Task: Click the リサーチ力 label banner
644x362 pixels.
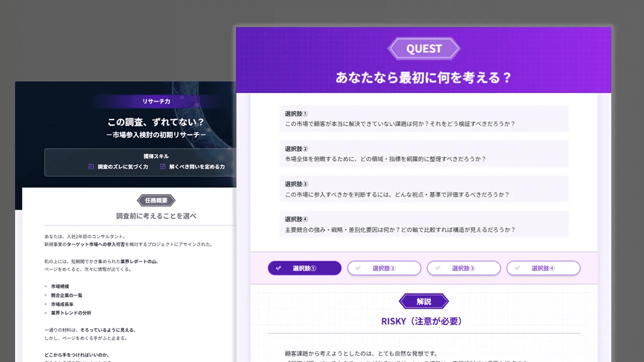Action: [x=156, y=101]
